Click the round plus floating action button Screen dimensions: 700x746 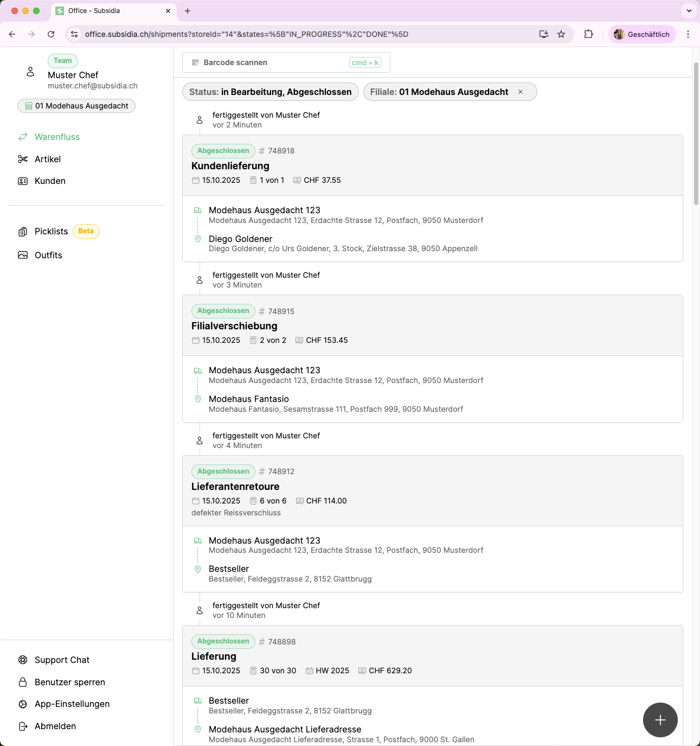[x=660, y=720]
